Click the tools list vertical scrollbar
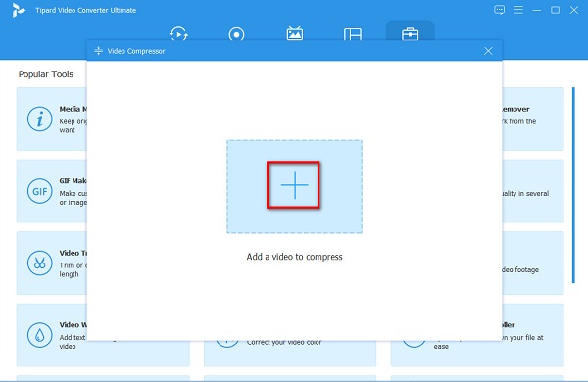 coord(573,185)
